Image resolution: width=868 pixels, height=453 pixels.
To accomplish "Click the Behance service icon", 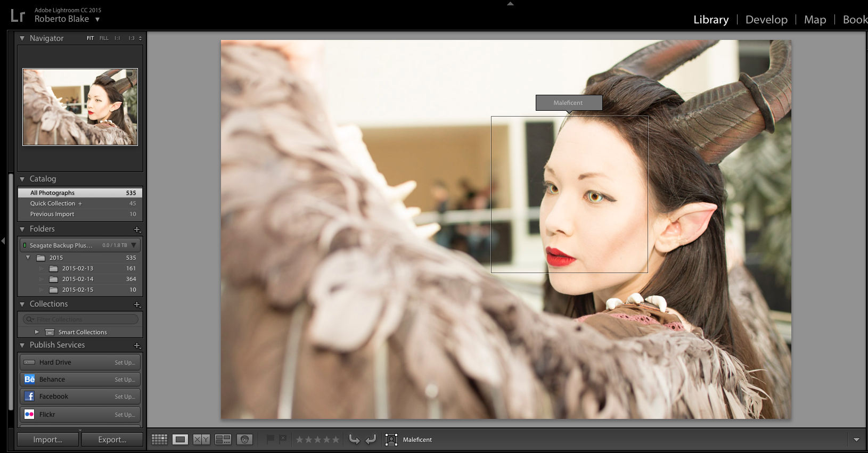I will 29,379.
